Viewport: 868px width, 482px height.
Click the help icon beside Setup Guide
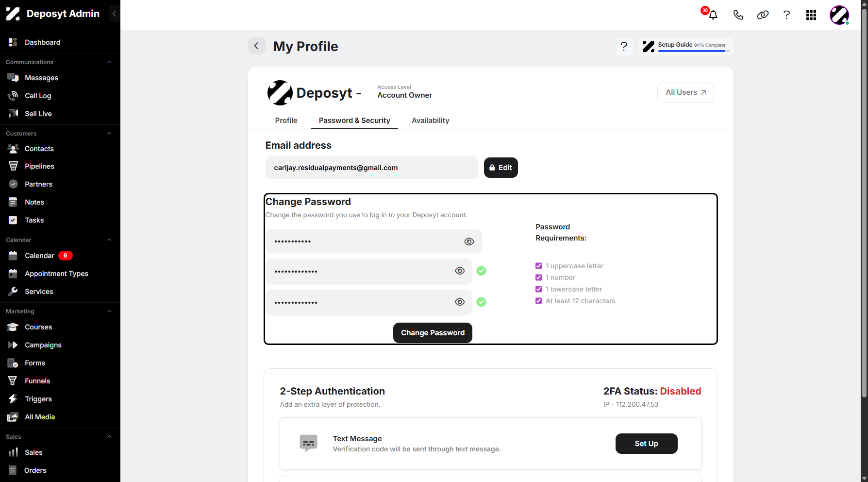624,47
